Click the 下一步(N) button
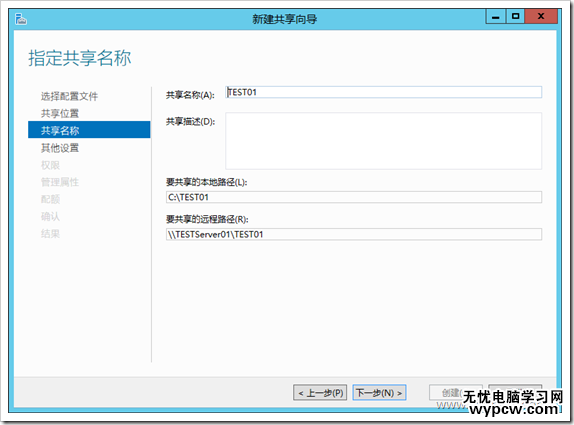Viewport: 574px width, 425px height. [x=379, y=393]
